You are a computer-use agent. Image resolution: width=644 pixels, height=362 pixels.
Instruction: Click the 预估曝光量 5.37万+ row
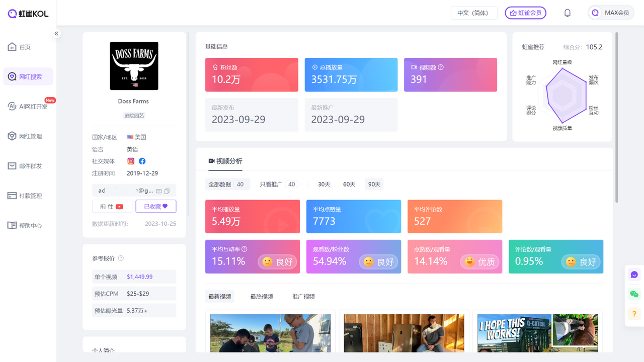tap(134, 311)
